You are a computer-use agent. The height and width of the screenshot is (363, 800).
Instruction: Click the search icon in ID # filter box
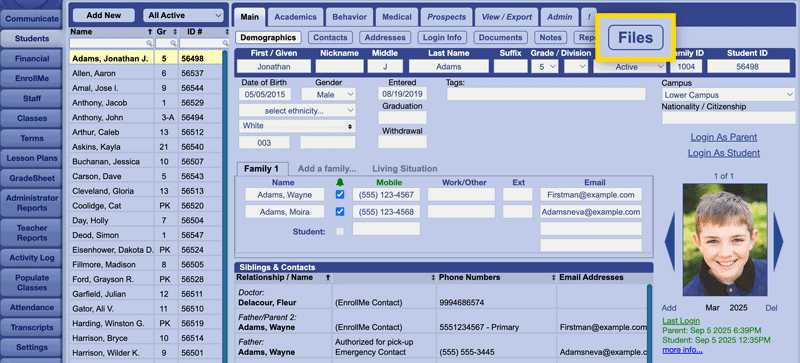coord(226,43)
